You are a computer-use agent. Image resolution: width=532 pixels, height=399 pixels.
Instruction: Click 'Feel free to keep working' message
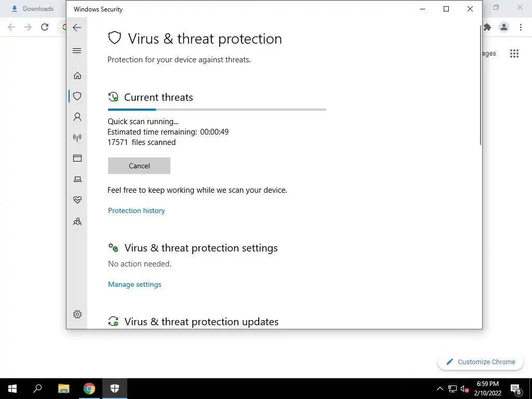tap(197, 190)
